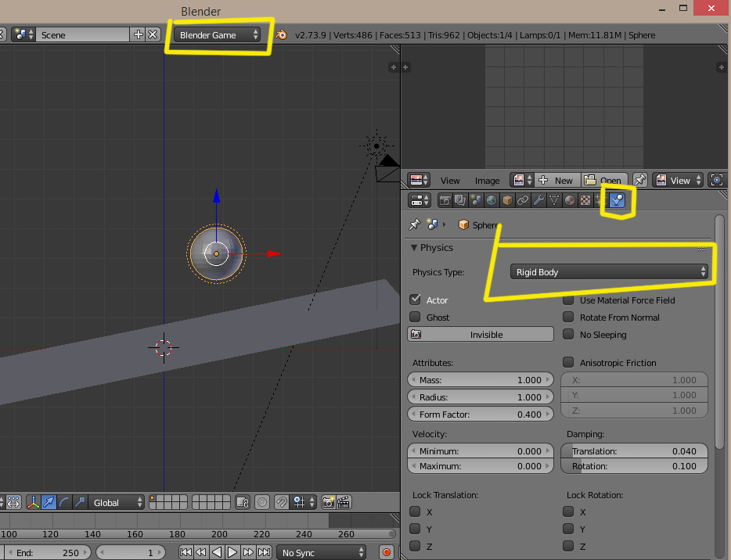731x560 pixels.
Task: Open the Modifiers wrench tab
Action: 538,200
